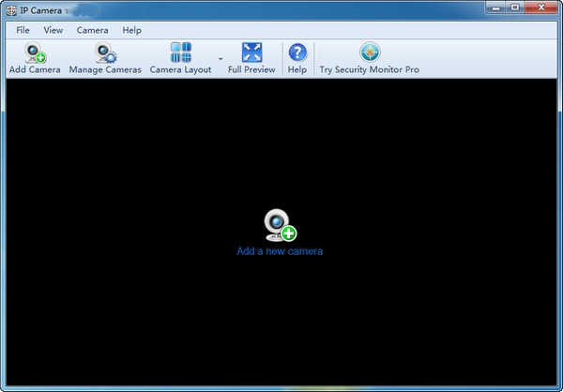Close the IP Camera window
563x392 pixels.
pyautogui.click(x=541, y=8)
